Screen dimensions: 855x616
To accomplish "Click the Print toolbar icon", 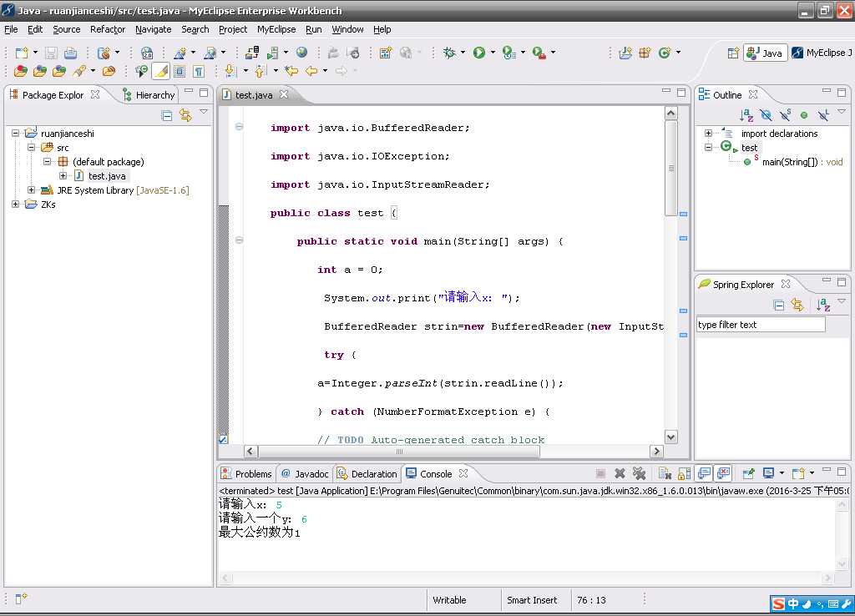I will pos(70,53).
